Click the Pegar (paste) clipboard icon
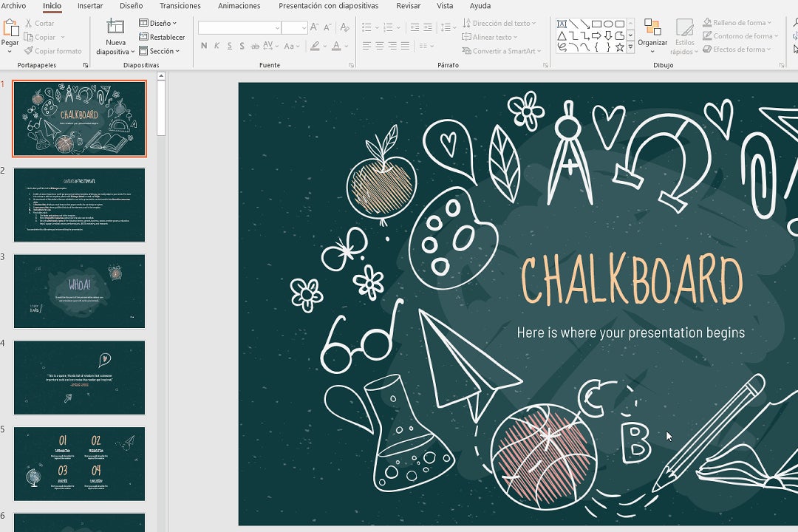The height and width of the screenshot is (532, 798). [x=10, y=28]
